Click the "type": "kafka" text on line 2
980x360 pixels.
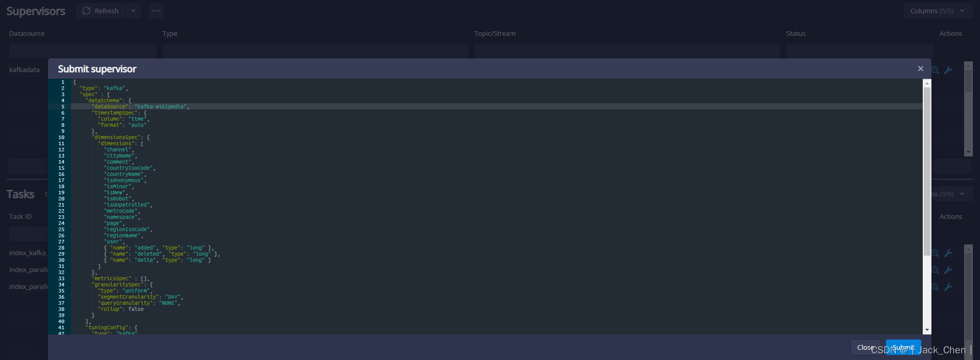pos(104,88)
